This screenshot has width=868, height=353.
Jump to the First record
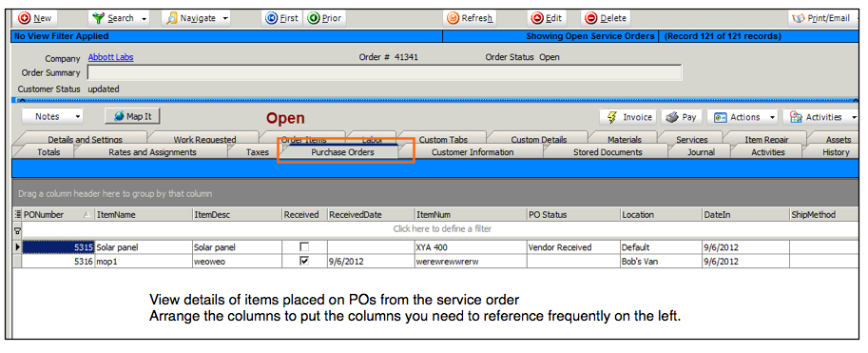click(x=281, y=18)
